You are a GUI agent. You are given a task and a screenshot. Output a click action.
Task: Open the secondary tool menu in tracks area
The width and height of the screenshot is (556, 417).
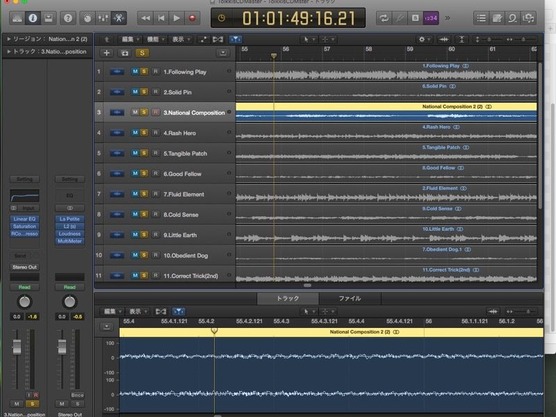click(327, 39)
